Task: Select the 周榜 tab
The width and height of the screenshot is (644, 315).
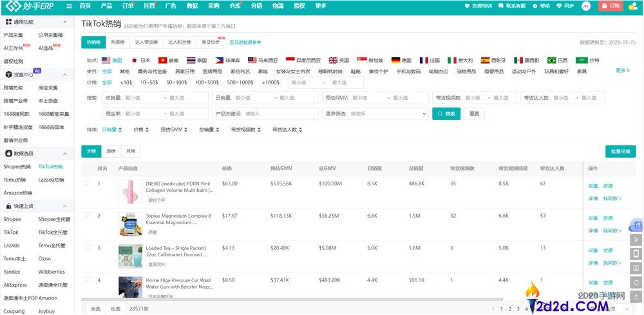Action: [x=111, y=151]
